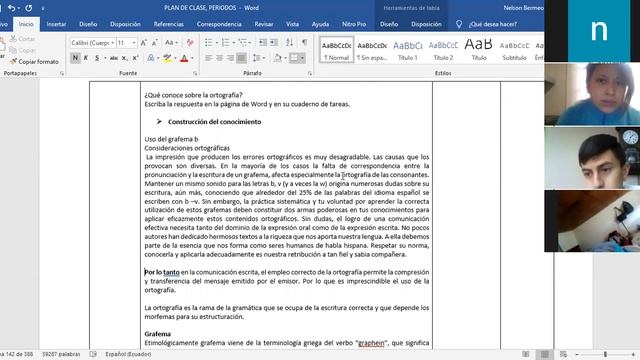
Task: Apply the red font color
Action: 184,58
